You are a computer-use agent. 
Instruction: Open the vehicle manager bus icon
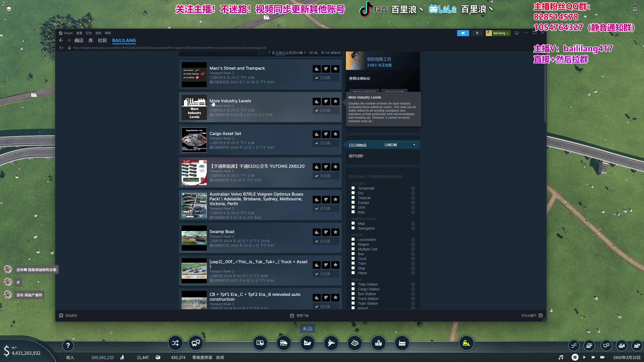196,343
